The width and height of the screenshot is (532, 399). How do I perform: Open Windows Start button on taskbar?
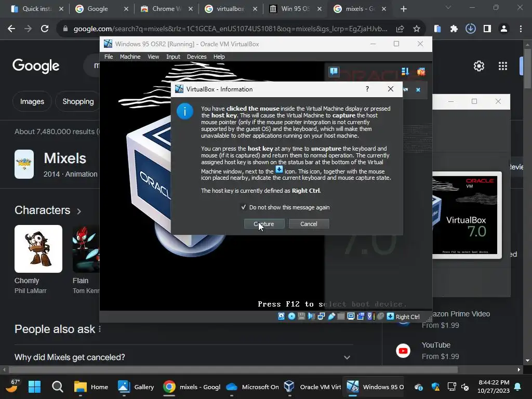click(x=34, y=387)
